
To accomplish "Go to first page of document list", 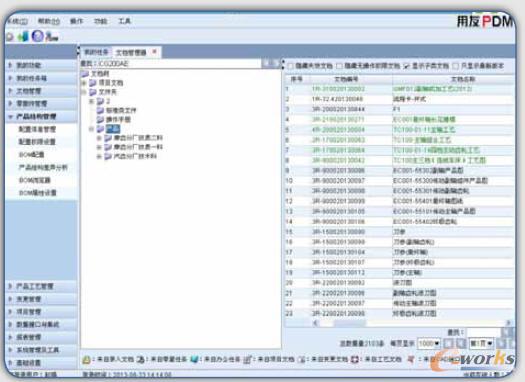I will (x=449, y=343).
